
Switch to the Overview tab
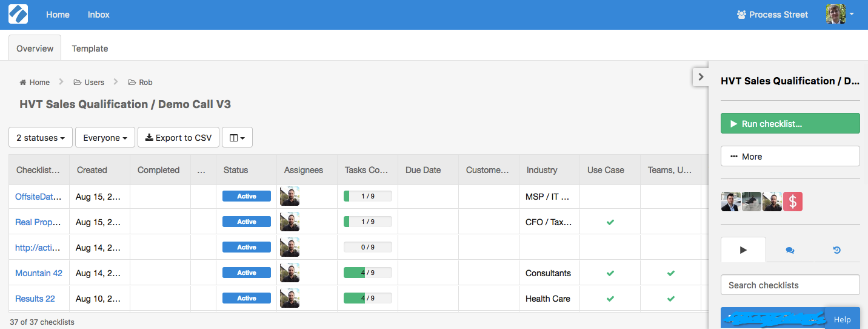[x=35, y=48]
